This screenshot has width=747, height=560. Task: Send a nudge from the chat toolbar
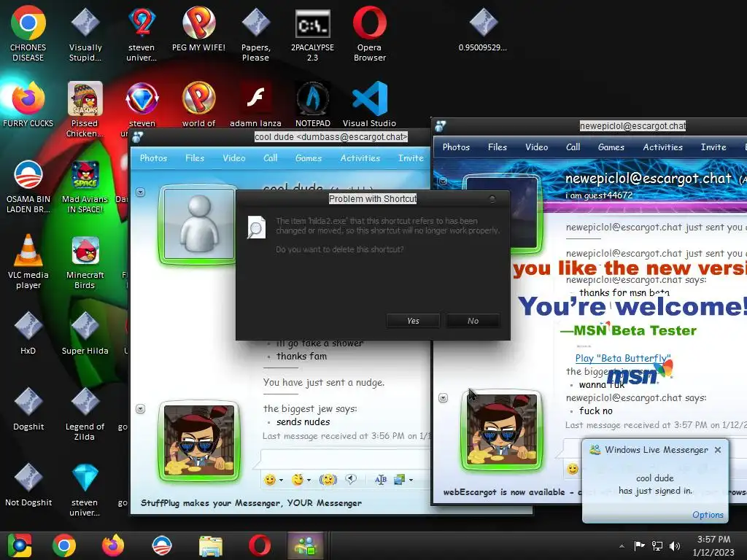(328, 480)
